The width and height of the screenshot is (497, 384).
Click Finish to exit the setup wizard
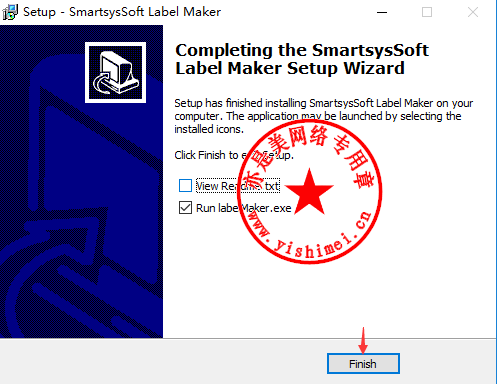pos(363,364)
